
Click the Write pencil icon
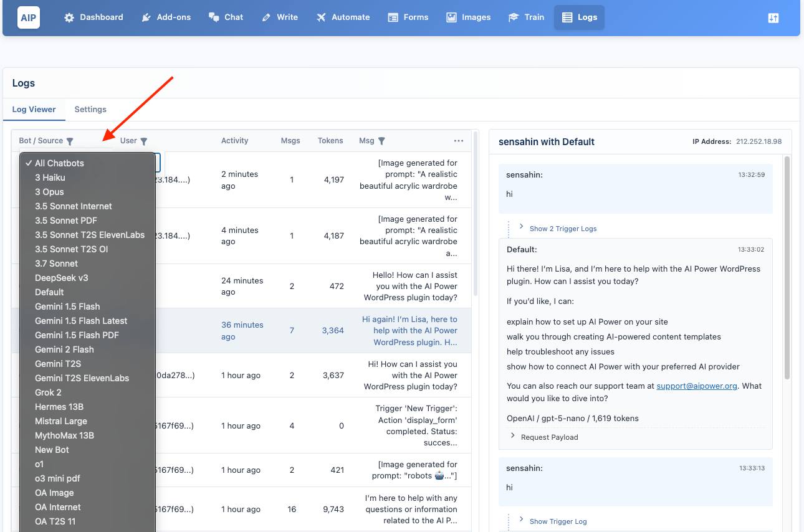pyautogui.click(x=266, y=17)
